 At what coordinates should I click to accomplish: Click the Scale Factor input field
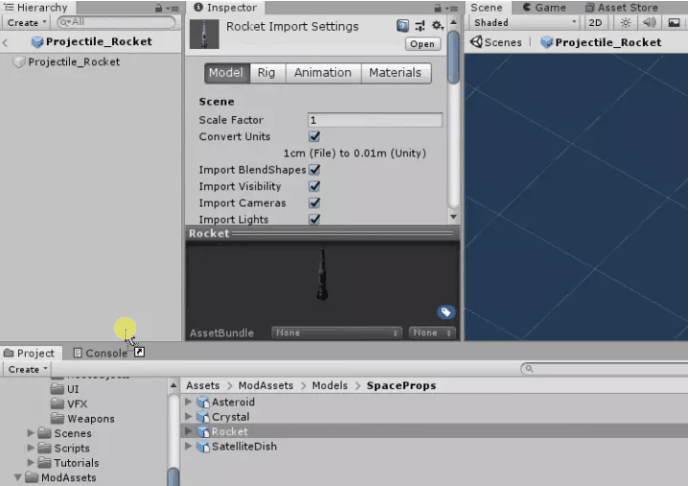[375, 120]
